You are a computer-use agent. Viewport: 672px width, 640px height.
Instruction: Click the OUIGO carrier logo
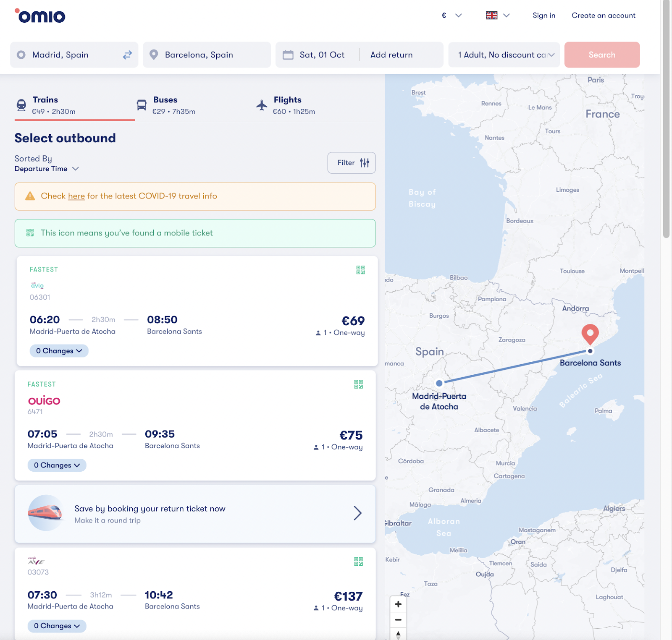coord(44,401)
